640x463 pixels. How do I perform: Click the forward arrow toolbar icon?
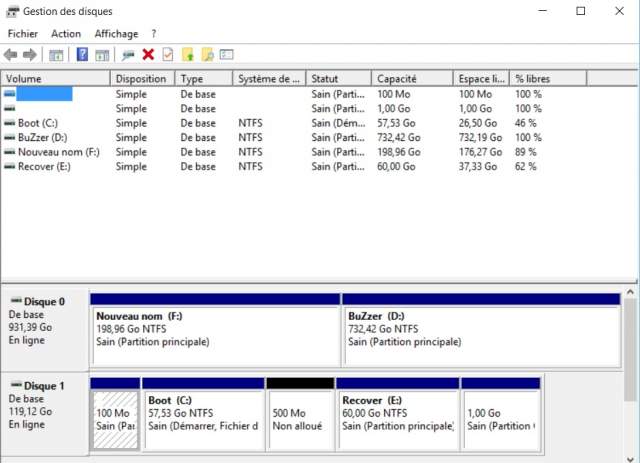click(30, 54)
